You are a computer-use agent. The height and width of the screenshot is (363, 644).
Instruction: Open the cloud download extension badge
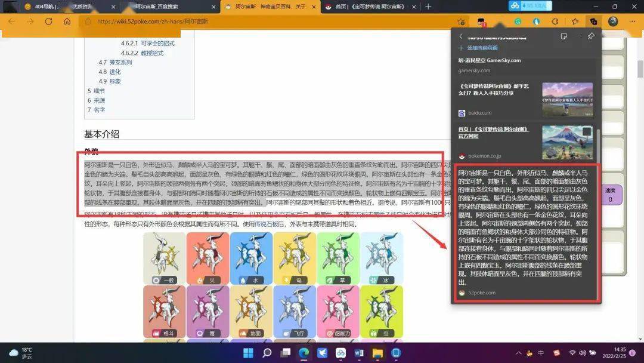[530, 6]
